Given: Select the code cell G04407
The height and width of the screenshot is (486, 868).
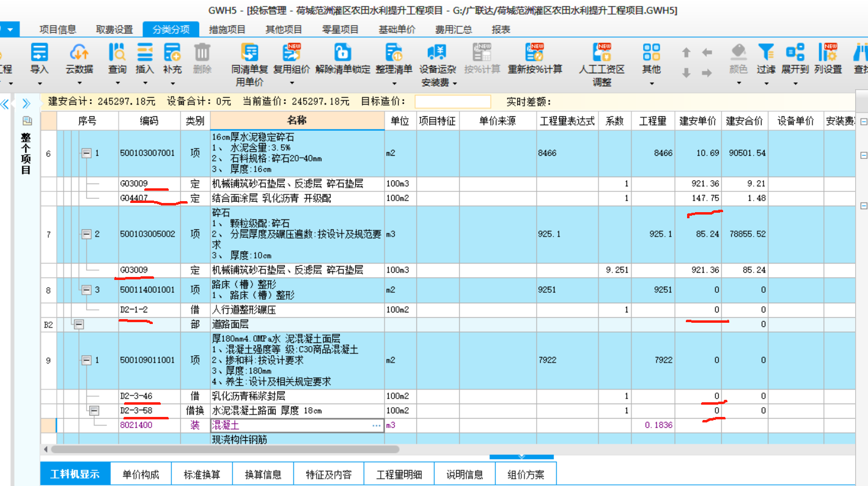Looking at the screenshot, I should 149,198.
